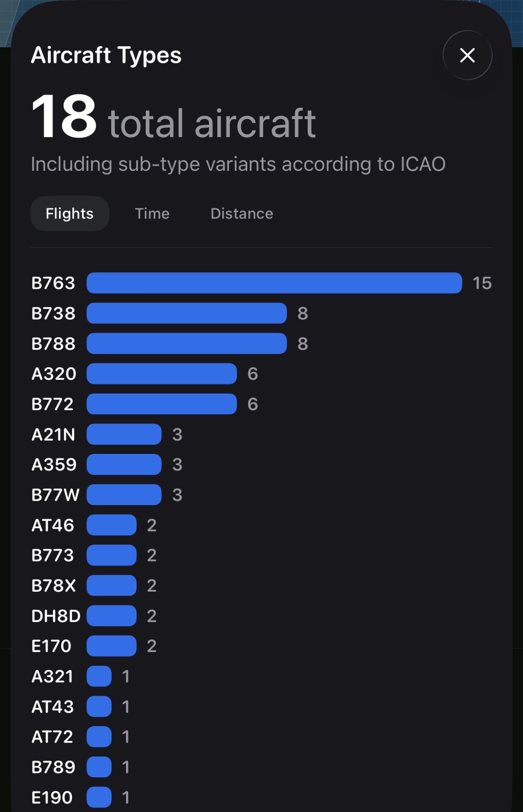Switch to the Time tab
523x812 pixels.
point(152,213)
